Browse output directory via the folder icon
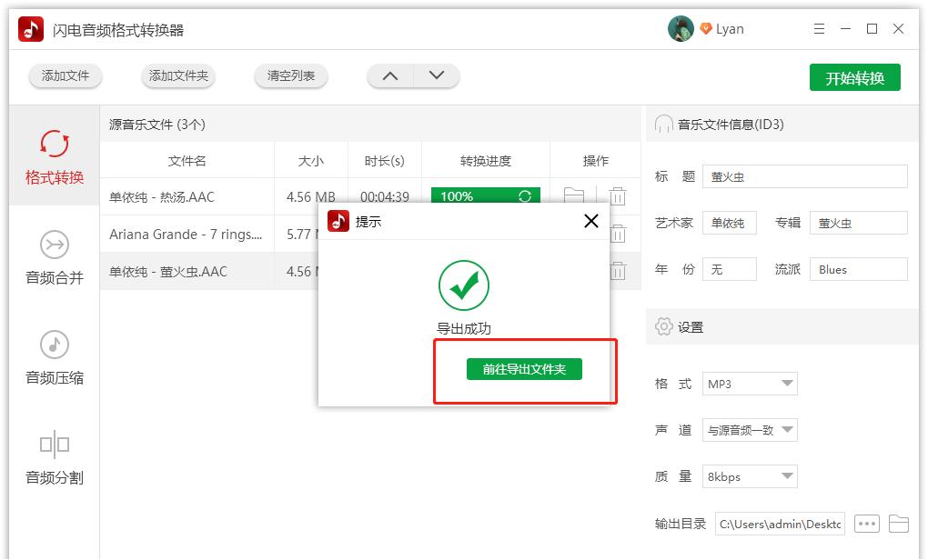 (898, 523)
